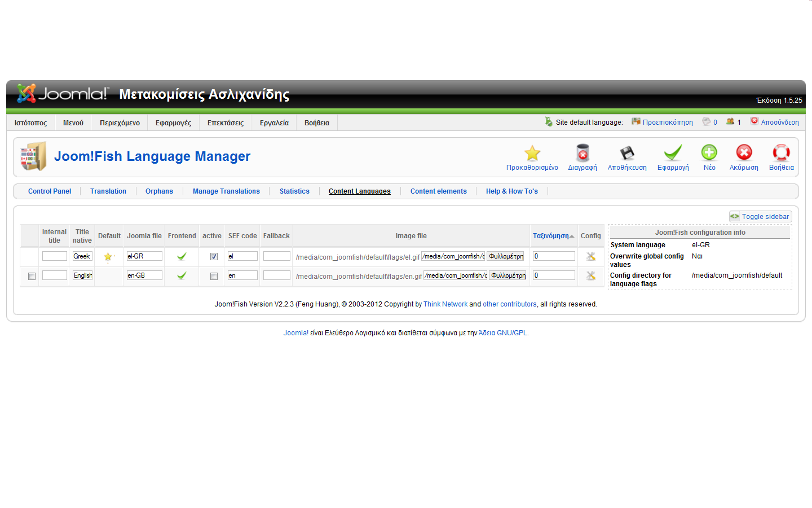Select Content Languages tab

[x=360, y=191]
